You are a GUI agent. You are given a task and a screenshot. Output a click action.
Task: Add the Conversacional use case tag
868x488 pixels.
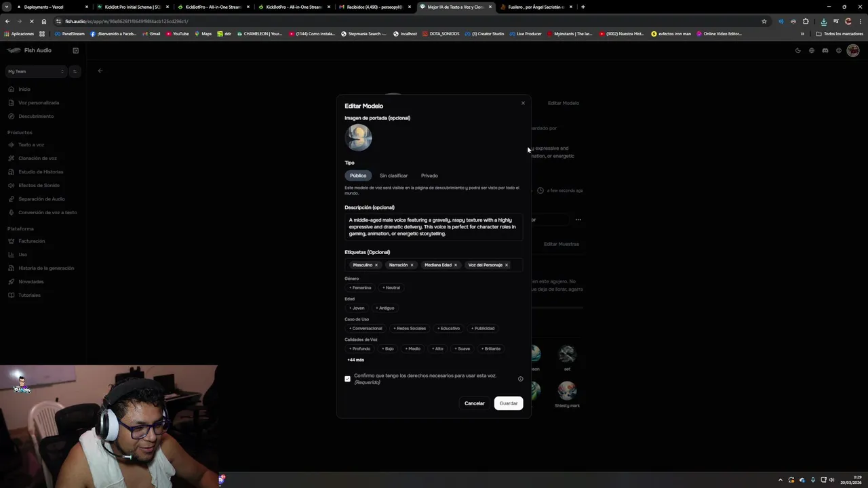point(366,328)
